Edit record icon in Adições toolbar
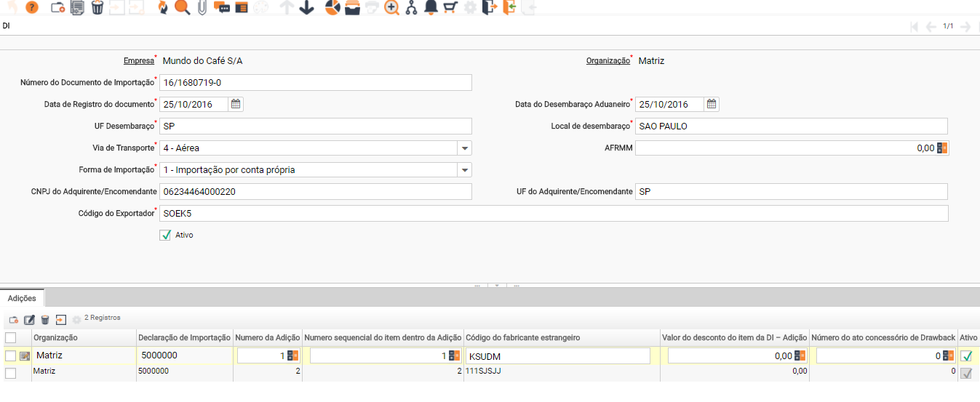 point(29,319)
